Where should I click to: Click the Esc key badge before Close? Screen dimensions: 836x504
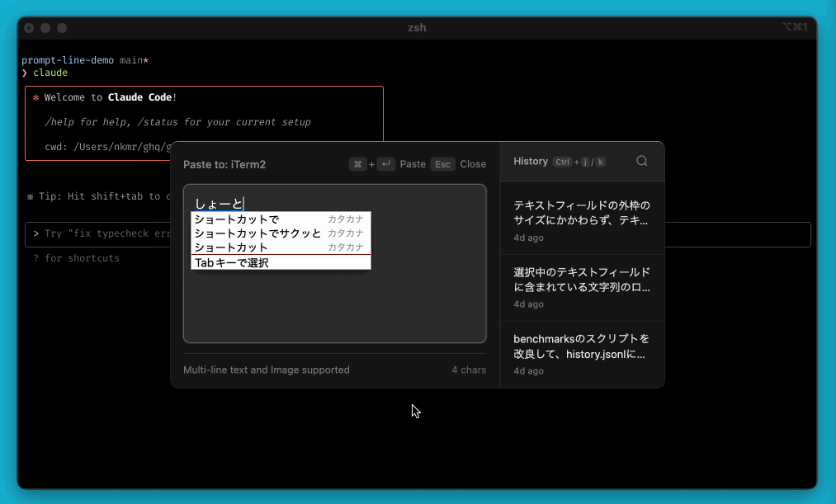click(x=442, y=163)
